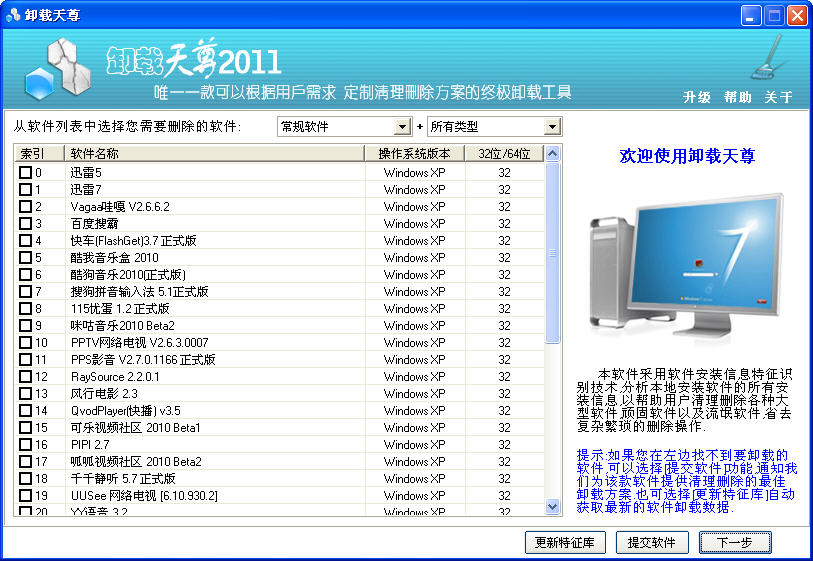813x561 pixels.
Task: Click the list scrollbar down arrow
Action: pyautogui.click(x=553, y=506)
